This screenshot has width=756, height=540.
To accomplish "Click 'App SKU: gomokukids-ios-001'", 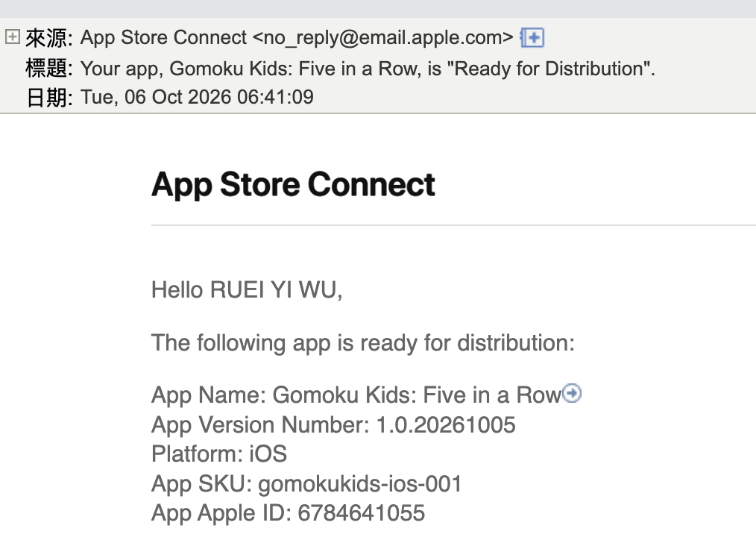I will click(306, 484).
